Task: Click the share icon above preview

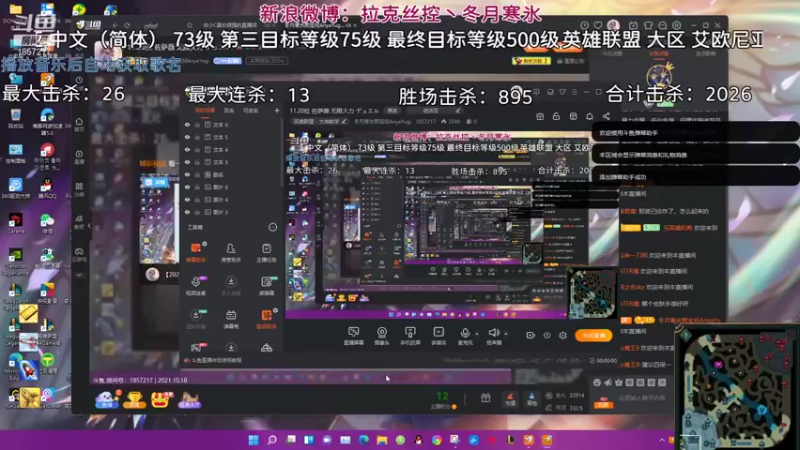Action: pyautogui.click(x=606, y=116)
